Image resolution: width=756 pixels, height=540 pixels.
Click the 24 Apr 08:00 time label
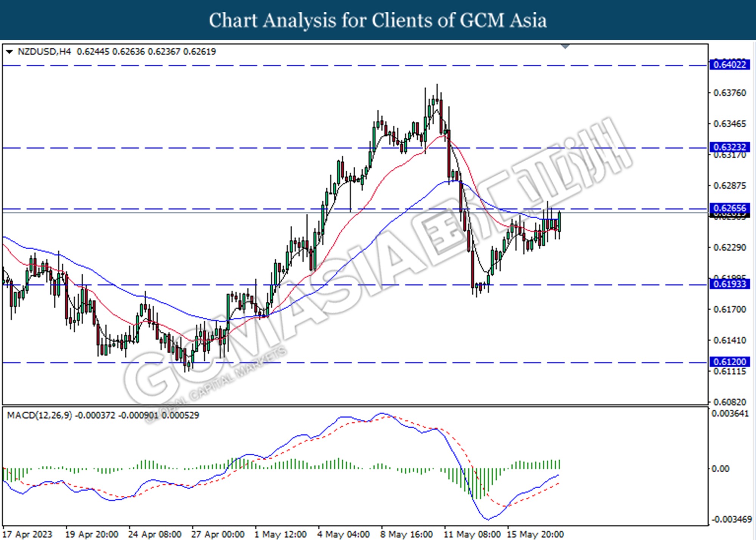(x=155, y=535)
